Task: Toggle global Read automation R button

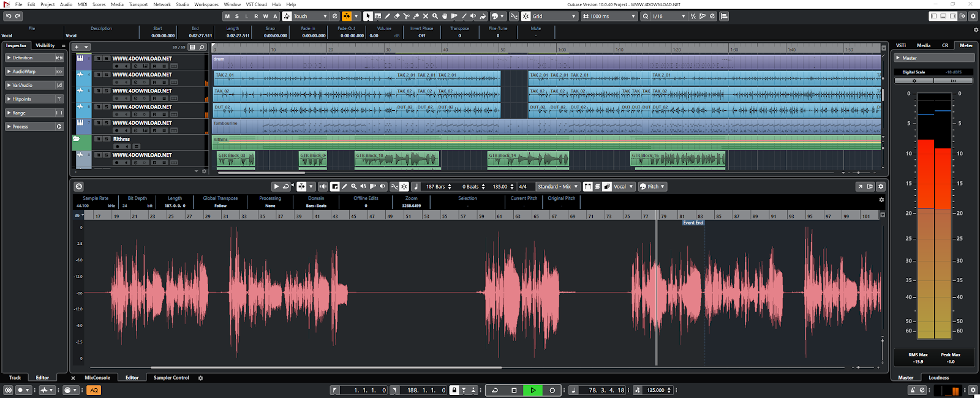Action: tap(256, 16)
